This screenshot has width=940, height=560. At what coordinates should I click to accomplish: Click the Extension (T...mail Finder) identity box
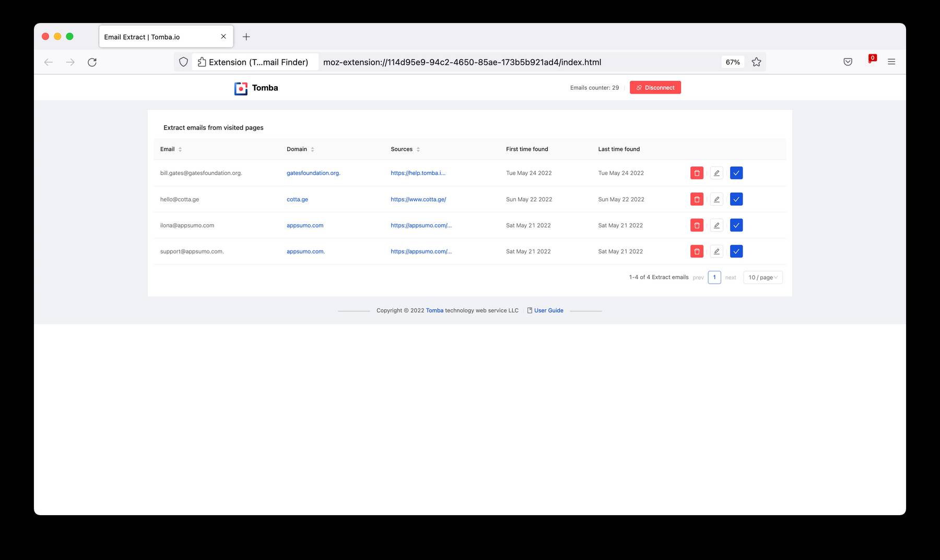(255, 62)
